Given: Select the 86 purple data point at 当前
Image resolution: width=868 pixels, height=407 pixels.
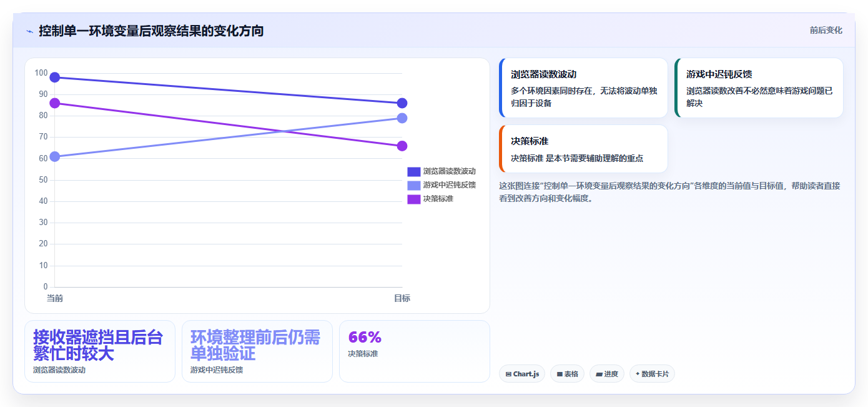Looking at the screenshot, I should tap(55, 103).
